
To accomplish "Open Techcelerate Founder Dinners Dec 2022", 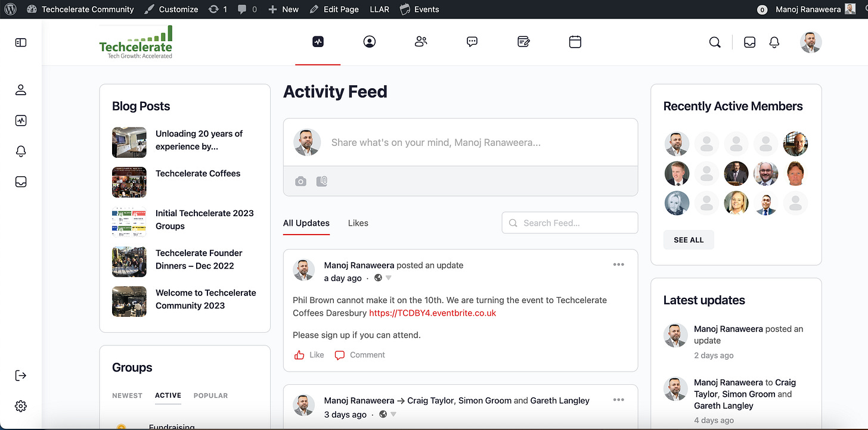I will click(x=199, y=260).
